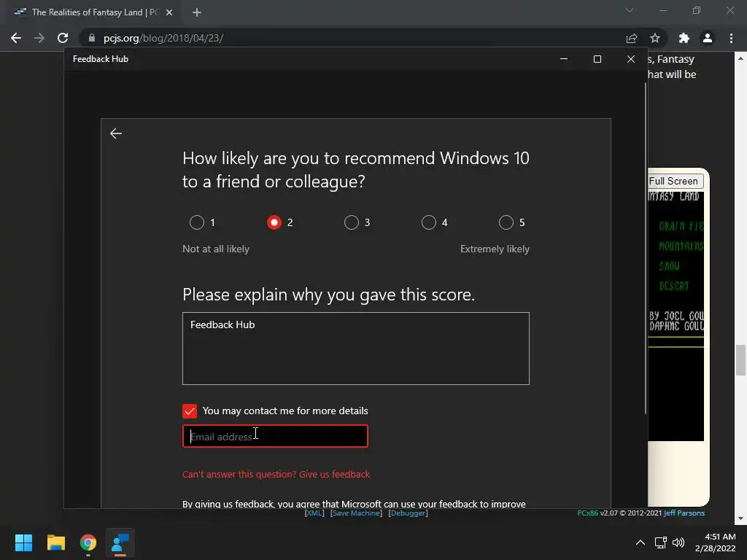The image size is (747, 560).
Task: Switch to Chrome on taskbar
Action: pos(88,542)
